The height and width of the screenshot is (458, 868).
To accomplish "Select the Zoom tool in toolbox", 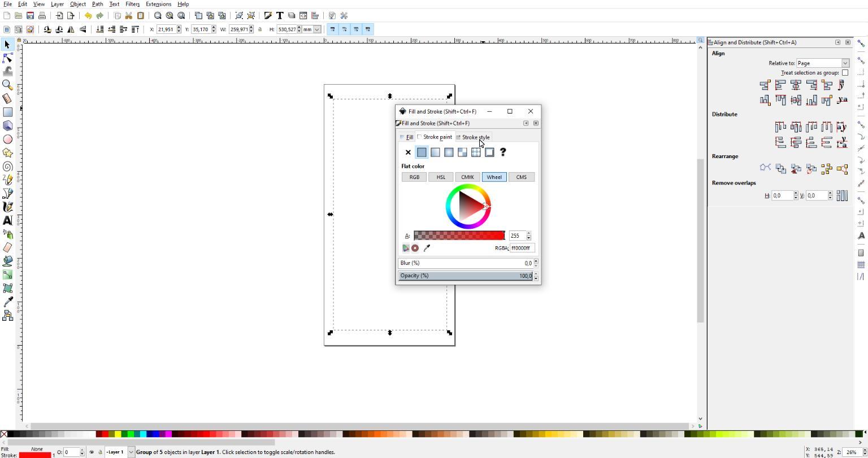I will pos(7,85).
